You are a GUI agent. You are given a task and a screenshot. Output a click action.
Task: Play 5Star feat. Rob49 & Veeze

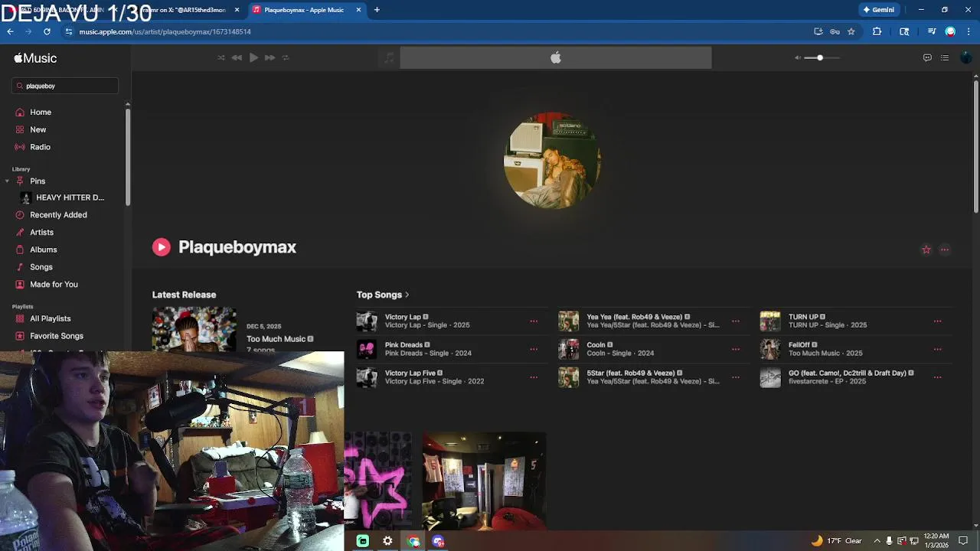point(569,377)
